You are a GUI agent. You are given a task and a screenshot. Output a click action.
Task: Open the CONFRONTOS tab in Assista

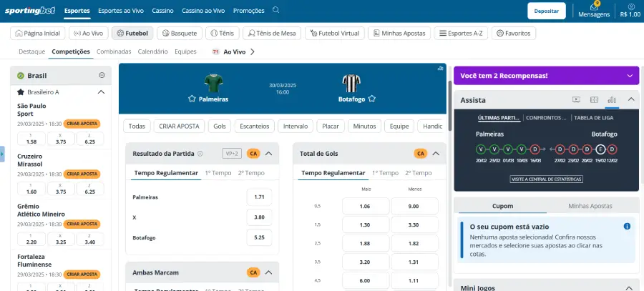pyautogui.click(x=546, y=118)
